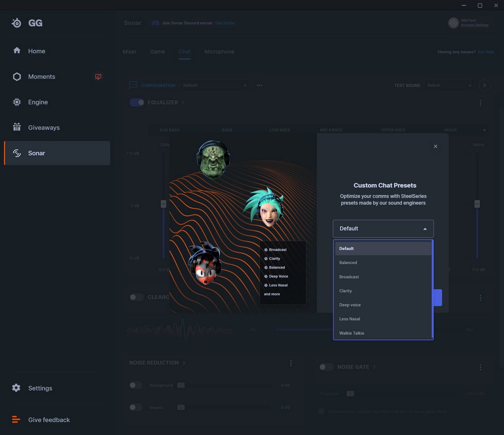Click Background noise reduction slider handle
Viewport: 504px width, 435px height.
[x=181, y=385]
